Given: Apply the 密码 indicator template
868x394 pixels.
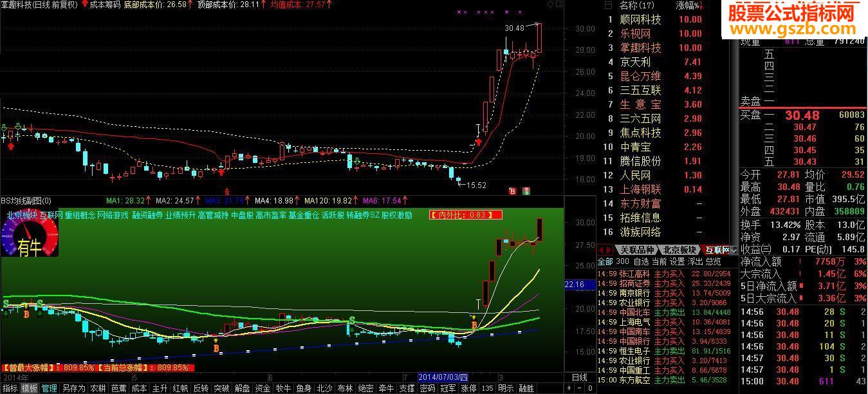Looking at the screenshot, I should pyautogui.click(x=427, y=389).
